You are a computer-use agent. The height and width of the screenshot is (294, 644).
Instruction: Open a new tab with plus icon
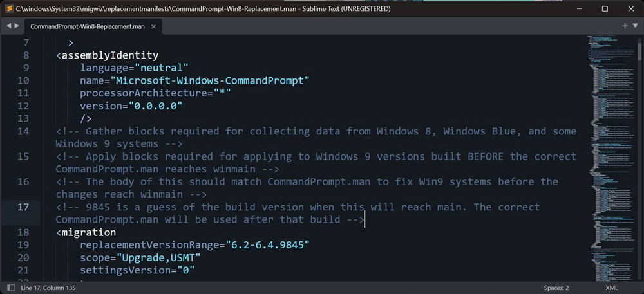click(x=625, y=26)
